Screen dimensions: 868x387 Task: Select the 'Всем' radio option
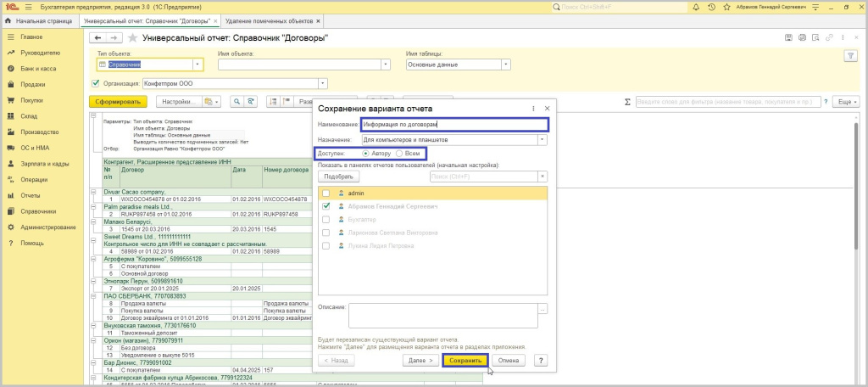tap(400, 154)
